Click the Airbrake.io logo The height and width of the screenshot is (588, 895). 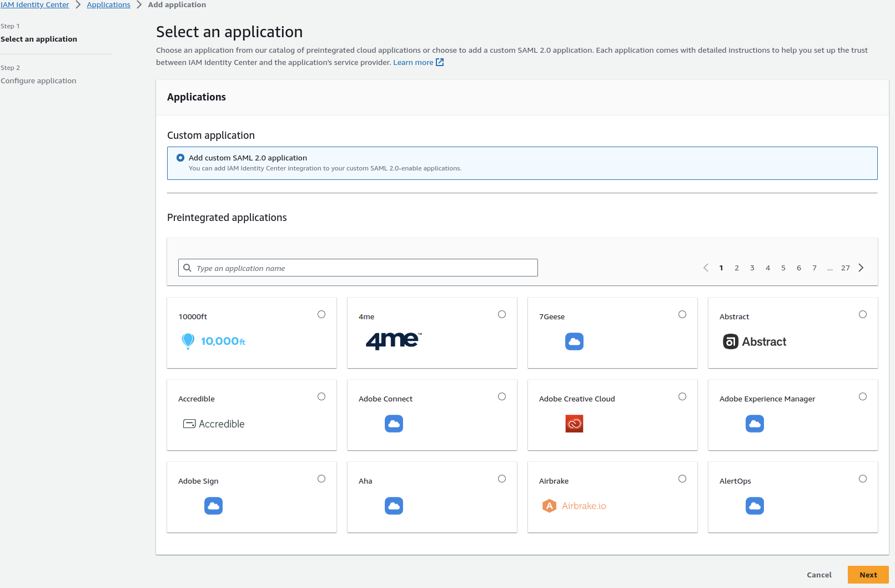pos(574,506)
